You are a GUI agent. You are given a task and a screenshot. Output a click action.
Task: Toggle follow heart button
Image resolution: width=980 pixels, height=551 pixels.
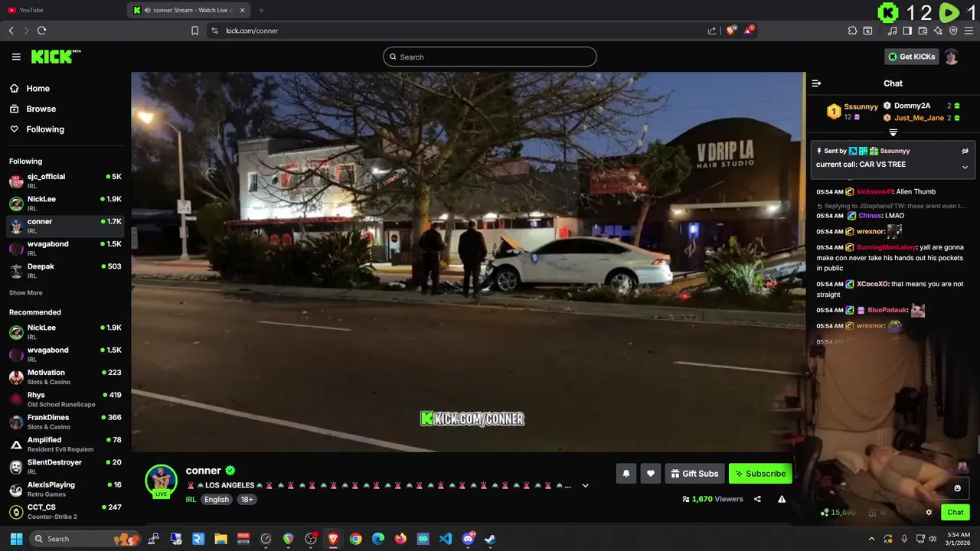651,474
